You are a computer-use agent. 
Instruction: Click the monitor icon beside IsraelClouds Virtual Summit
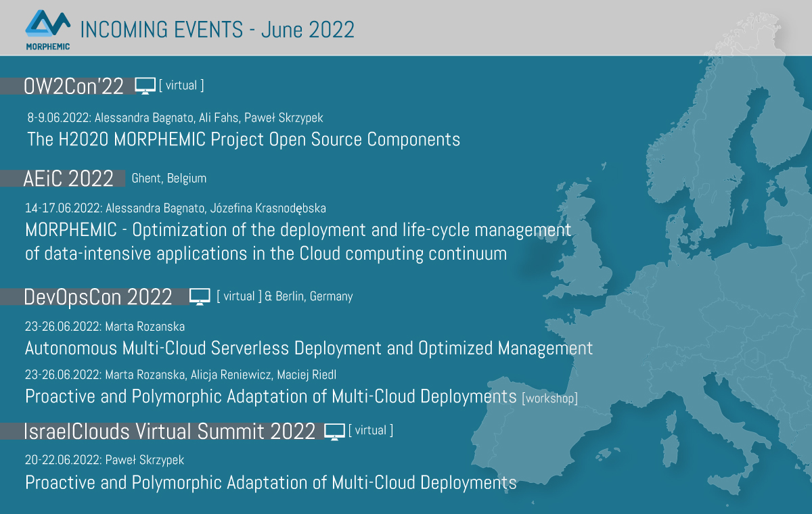coord(335,431)
